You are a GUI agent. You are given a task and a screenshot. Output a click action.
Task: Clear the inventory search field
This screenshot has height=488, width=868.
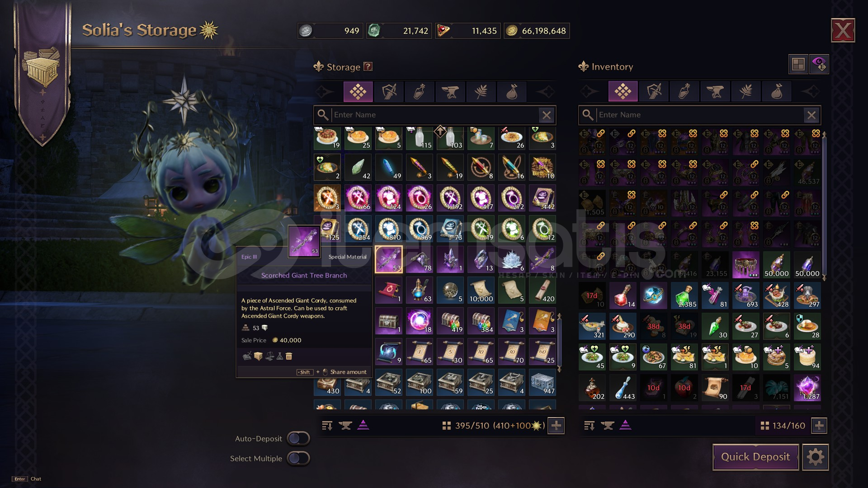[x=811, y=115]
